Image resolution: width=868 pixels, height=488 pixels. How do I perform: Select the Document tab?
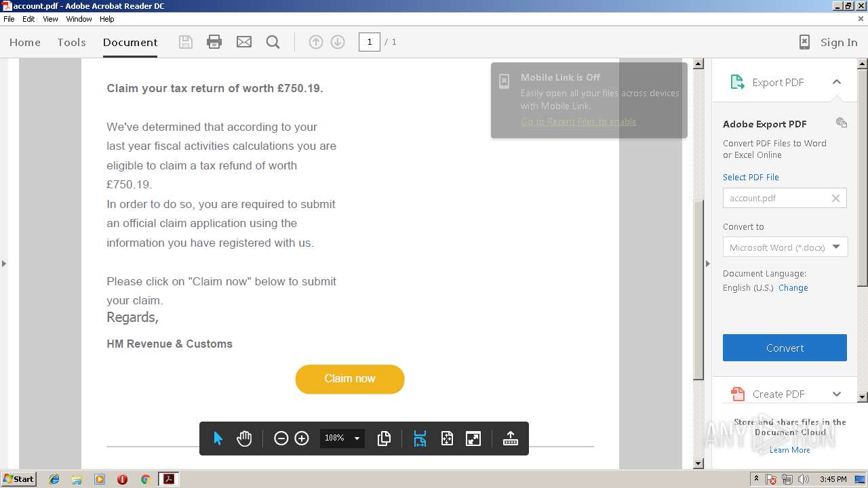coord(130,42)
